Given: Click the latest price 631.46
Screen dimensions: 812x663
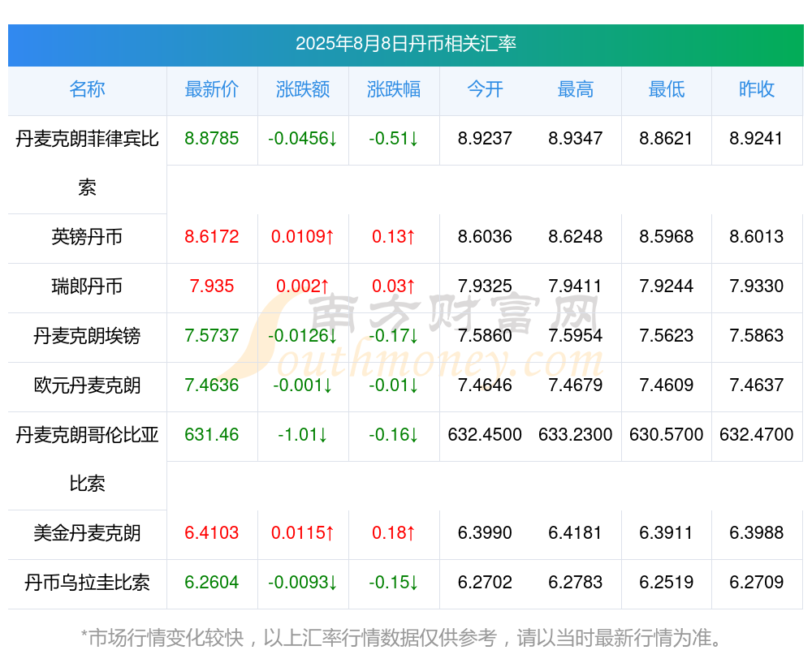Looking at the screenshot, I should 212,435.
